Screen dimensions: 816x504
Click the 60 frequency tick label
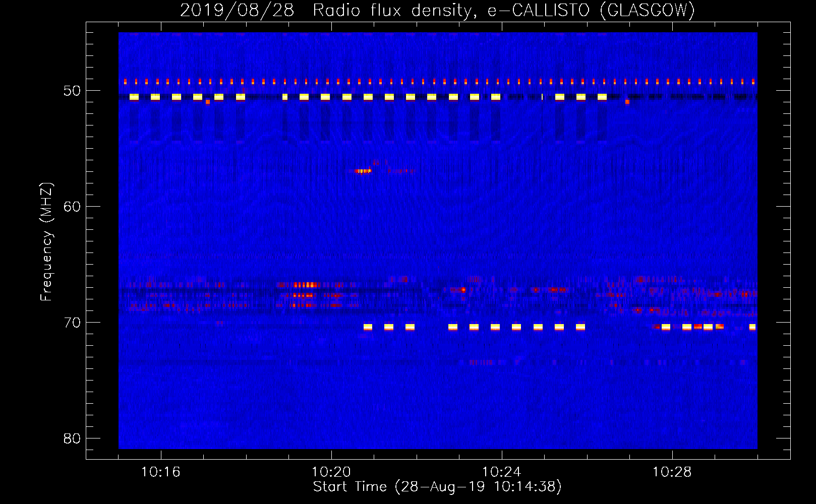[72, 207]
